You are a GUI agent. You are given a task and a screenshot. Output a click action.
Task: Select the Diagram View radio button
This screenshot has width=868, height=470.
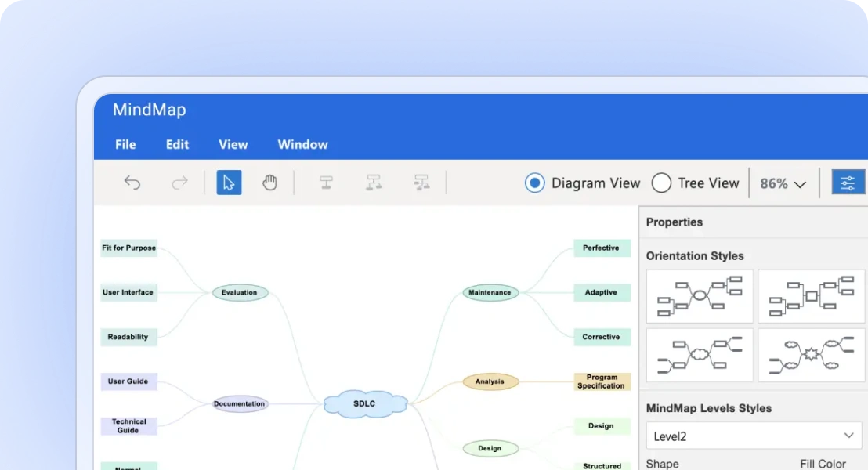(534, 183)
